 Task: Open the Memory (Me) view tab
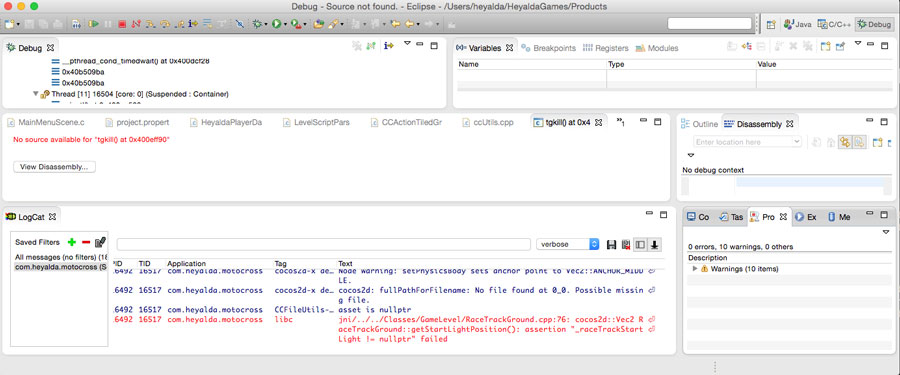click(839, 217)
